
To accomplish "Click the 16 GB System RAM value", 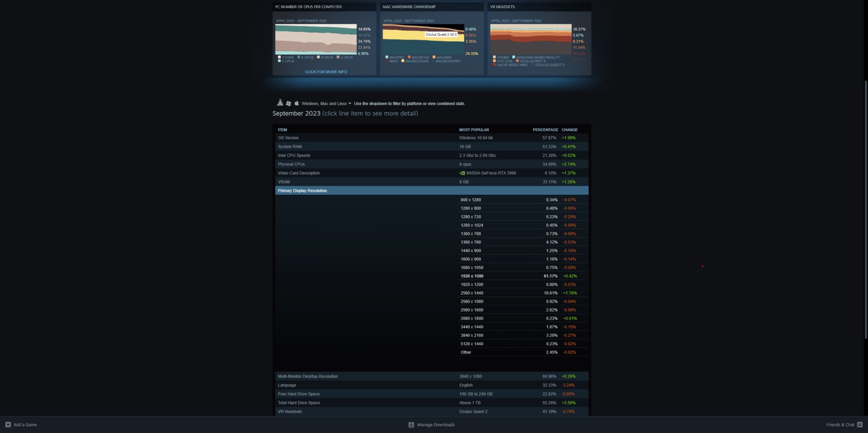I will point(465,147).
